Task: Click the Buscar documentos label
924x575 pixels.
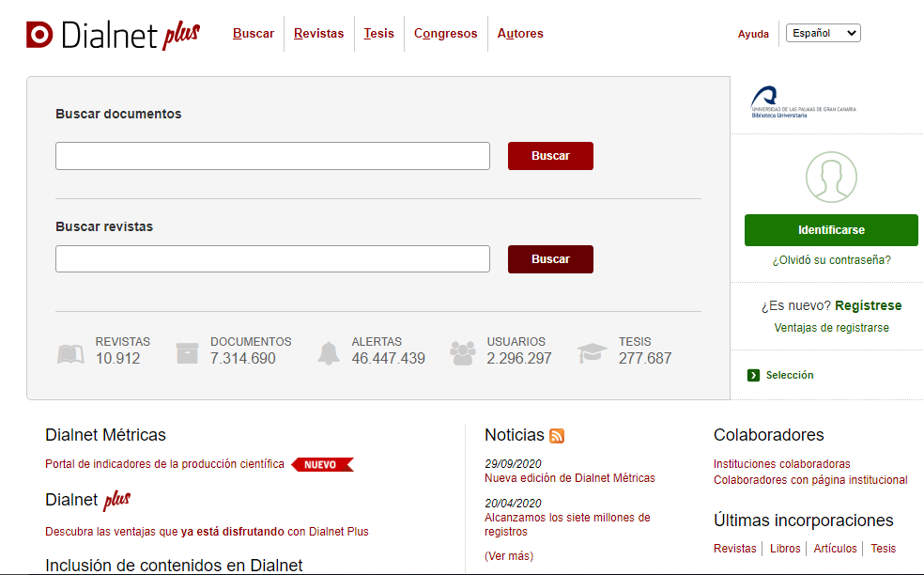Action: point(118,114)
